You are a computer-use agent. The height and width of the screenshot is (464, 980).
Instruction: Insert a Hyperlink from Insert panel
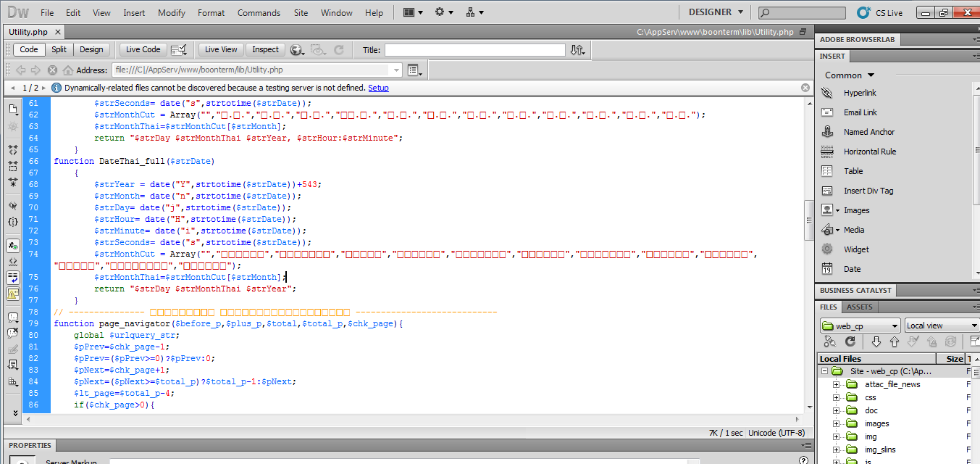click(860, 93)
